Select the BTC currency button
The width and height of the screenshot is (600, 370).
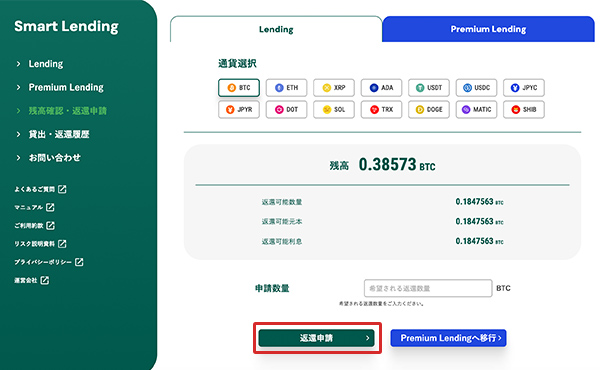pyautogui.click(x=239, y=88)
